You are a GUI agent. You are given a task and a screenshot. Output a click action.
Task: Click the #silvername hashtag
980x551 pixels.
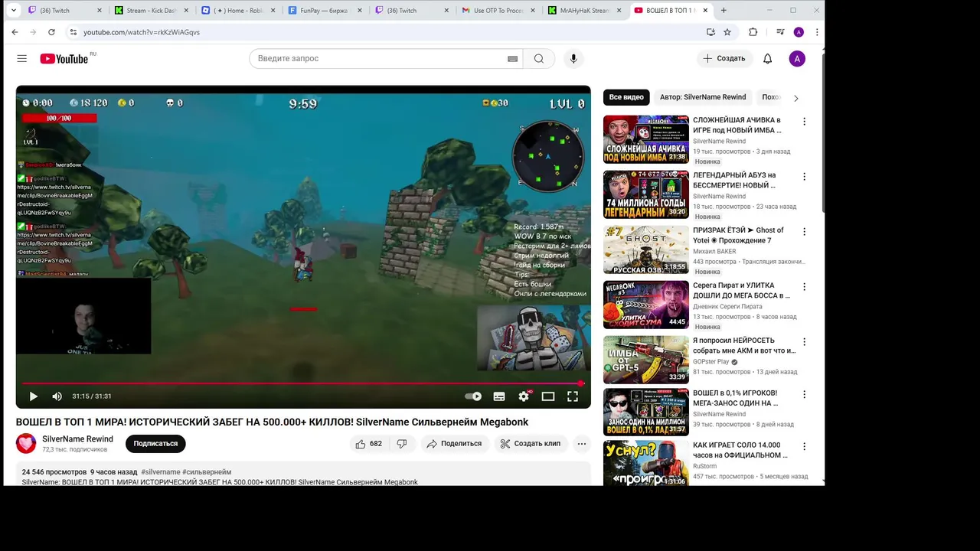coord(160,472)
